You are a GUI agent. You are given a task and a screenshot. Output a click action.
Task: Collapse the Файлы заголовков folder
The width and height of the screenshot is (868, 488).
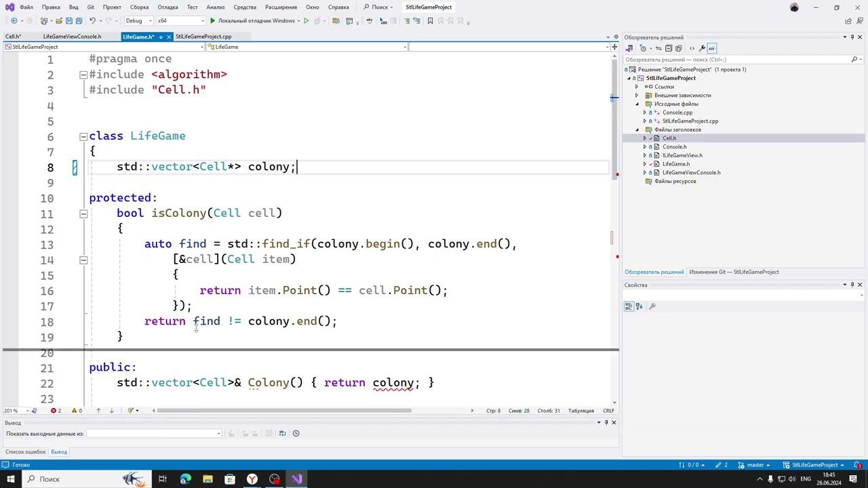[x=637, y=130]
